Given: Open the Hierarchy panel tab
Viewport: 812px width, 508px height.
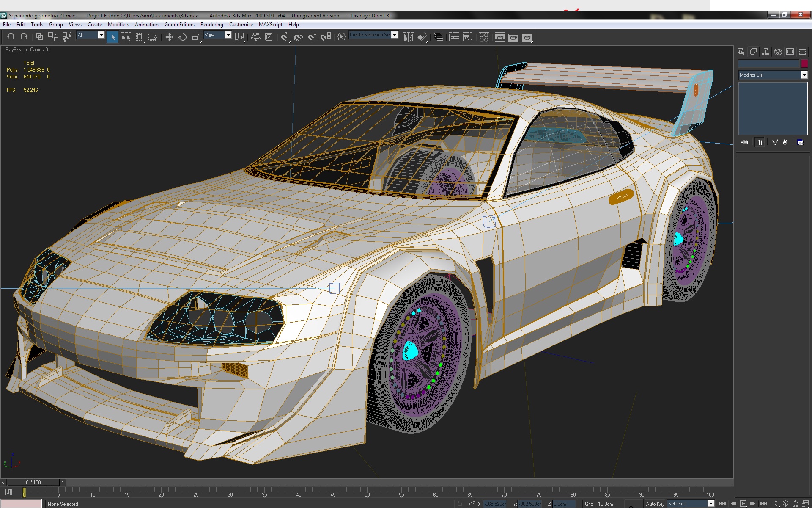Looking at the screenshot, I should [765, 52].
